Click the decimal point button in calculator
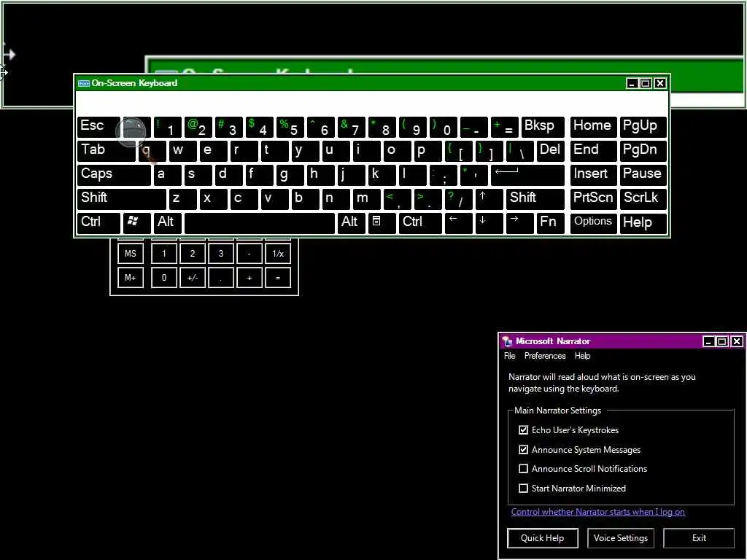 (x=220, y=277)
